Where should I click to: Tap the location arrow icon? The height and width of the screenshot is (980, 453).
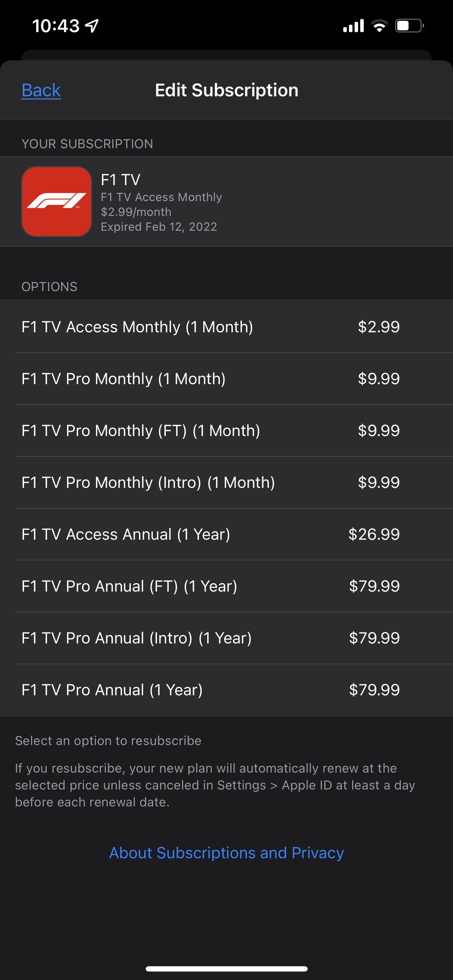point(92,26)
